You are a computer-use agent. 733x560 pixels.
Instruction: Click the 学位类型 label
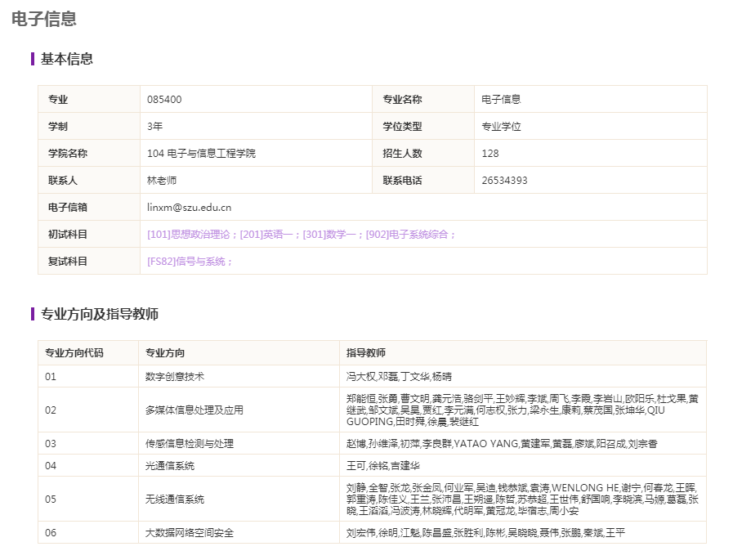403,127
